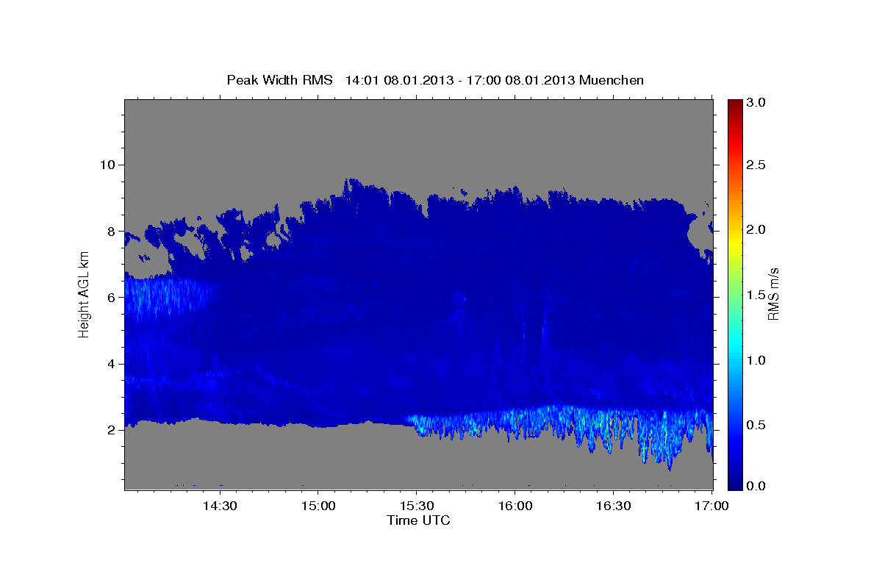
Task: Click the 14:30 time tick label
Action: point(220,506)
